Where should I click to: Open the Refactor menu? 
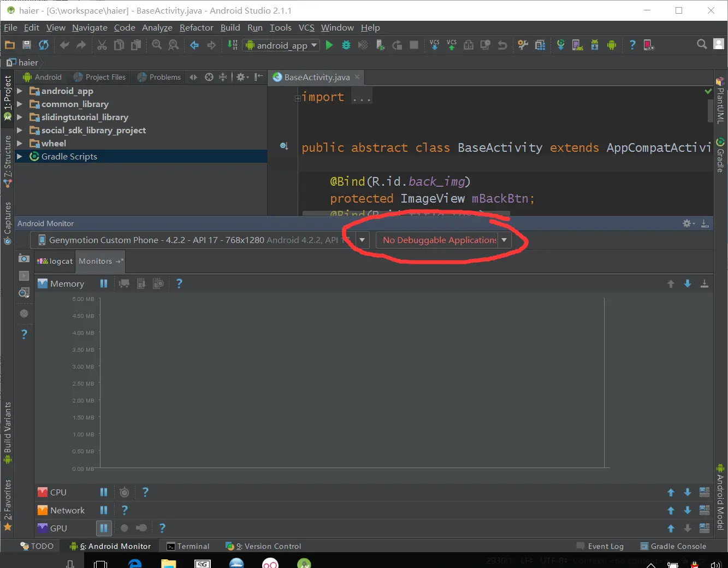click(x=196, y=27)
